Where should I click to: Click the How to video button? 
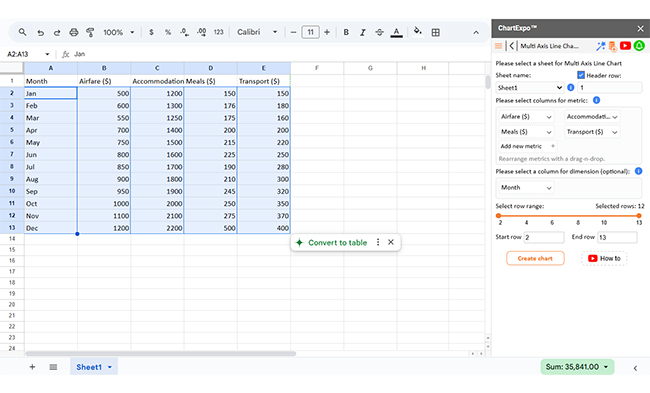click(x=604, y=258)
